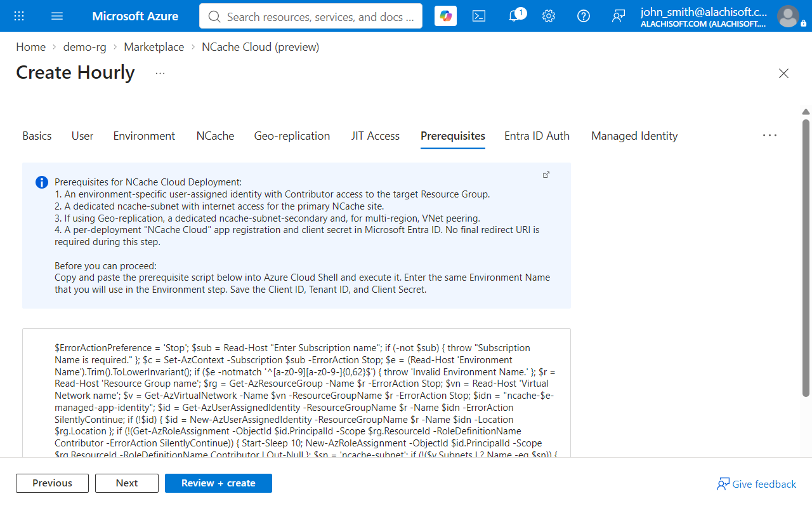This screenshot has height=508, width=812.
Task: Click the scrollbar up arrow
Action: coord(806,112)
